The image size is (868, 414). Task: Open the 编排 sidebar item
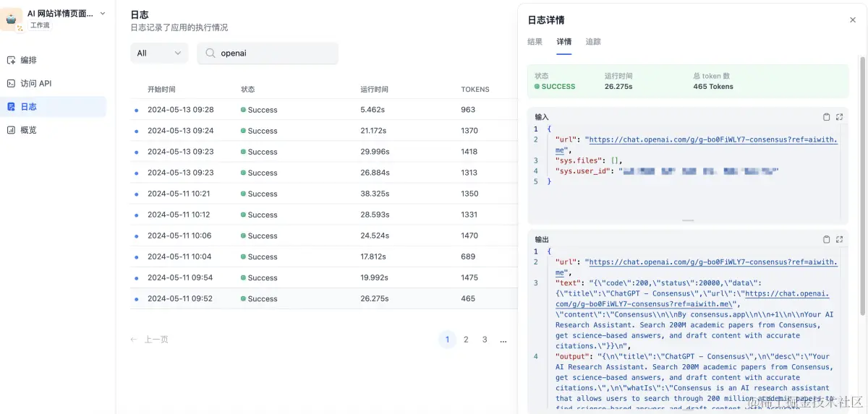pos(53,60)
